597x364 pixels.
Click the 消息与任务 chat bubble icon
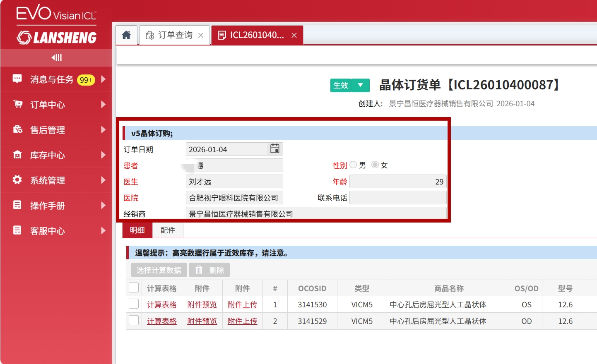17,79
